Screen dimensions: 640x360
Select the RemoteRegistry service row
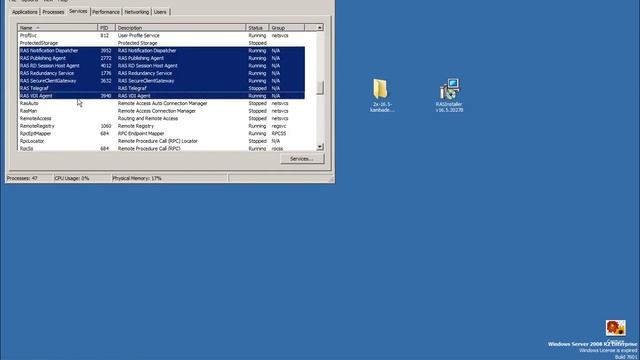click(x=162, y=126)
